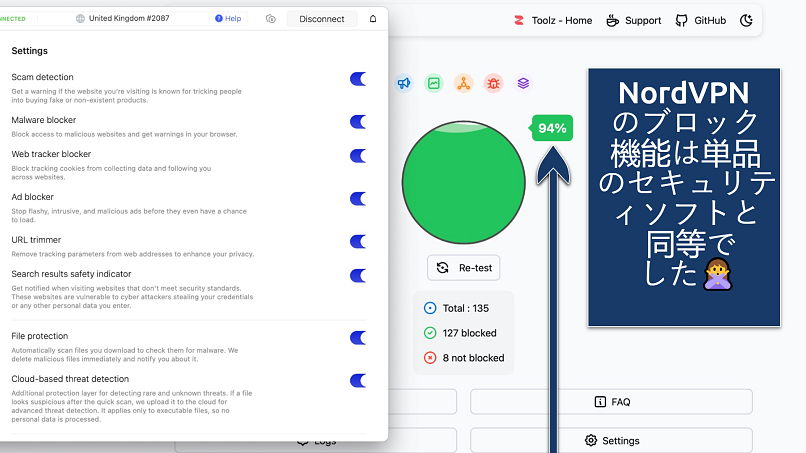Turn off Web tracker blocker
This screenshot has height=453, width=806.
(358, 156)
